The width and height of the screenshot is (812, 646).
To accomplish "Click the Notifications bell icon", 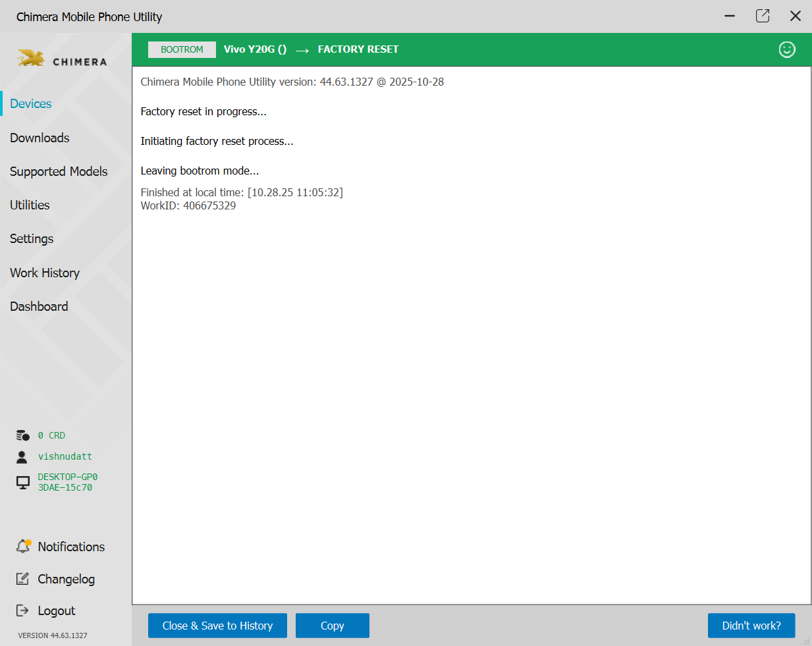I will point(24,546).
